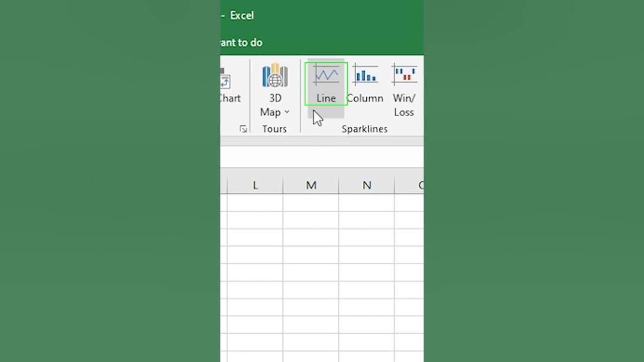Select second visible row cell in column M
Image resolution: width=644 pixels, height=362 pixels.
coord(311,220)
